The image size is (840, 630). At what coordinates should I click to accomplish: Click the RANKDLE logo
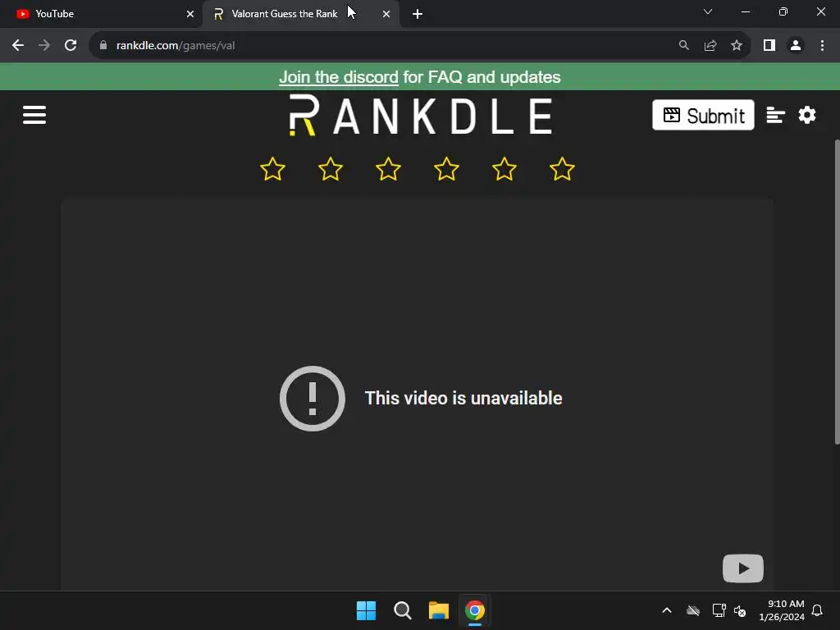coord(421,115)
